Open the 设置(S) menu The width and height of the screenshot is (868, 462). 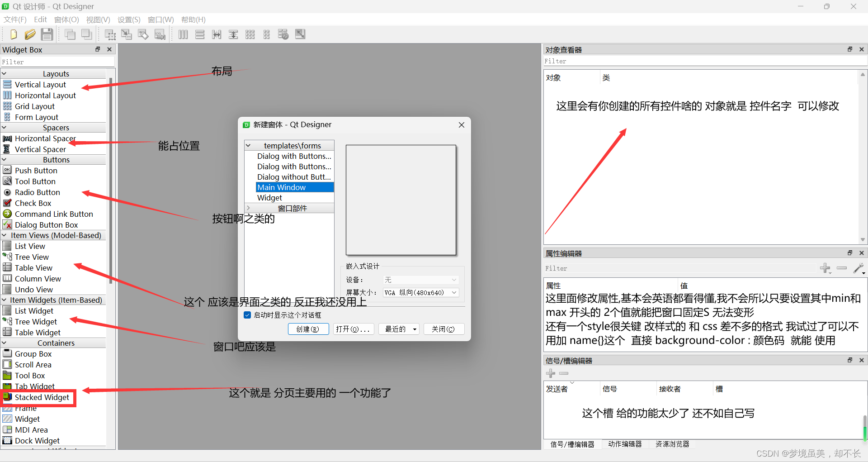128,19
